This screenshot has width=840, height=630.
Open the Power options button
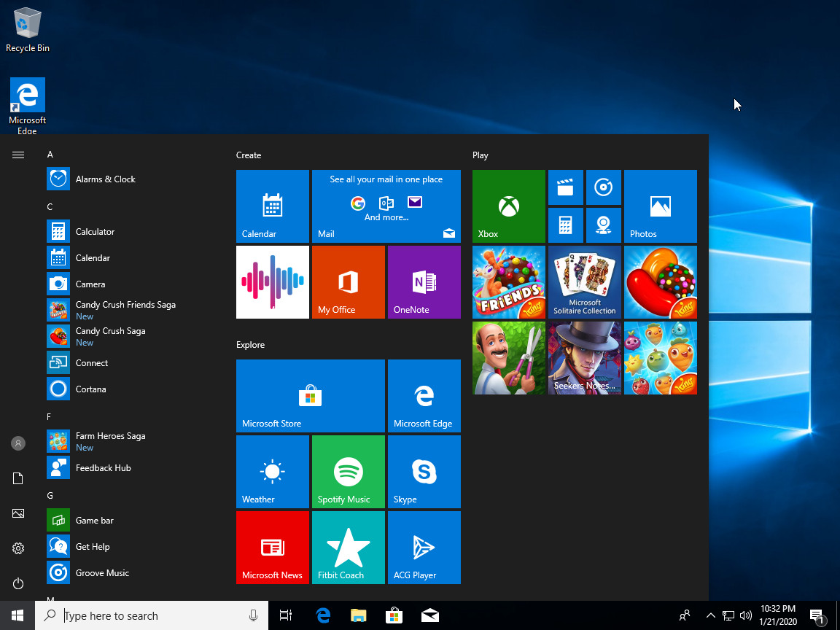click(x=18, y=583)
